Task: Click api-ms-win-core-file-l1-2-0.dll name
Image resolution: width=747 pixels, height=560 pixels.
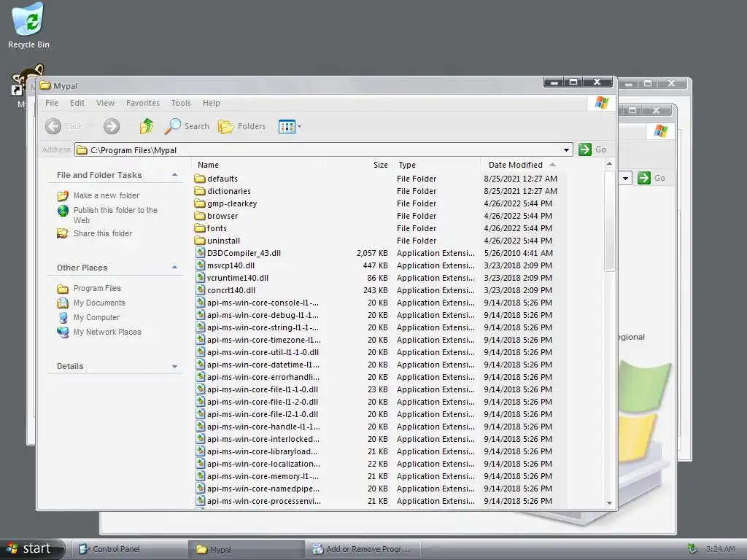Action: (263, 402)
